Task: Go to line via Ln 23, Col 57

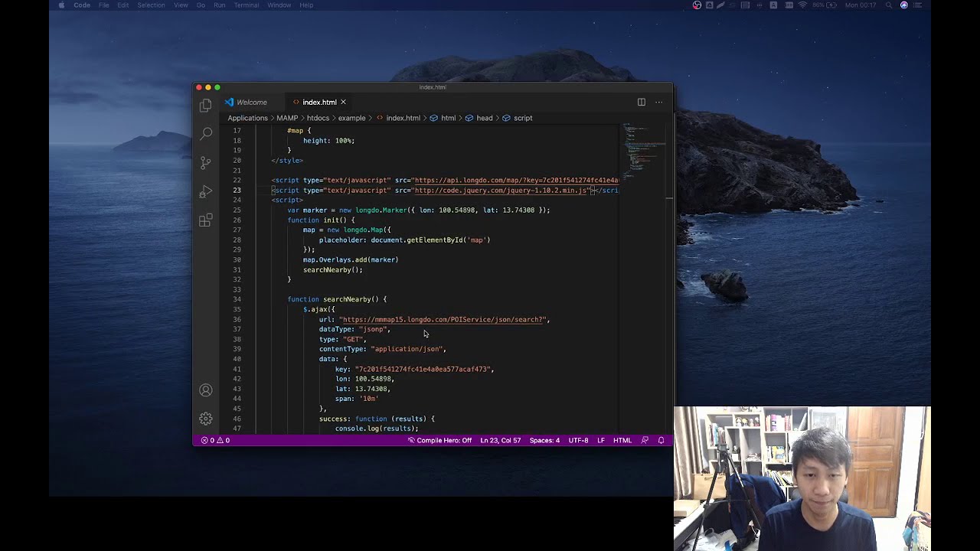Action: (x=501, y=441)
